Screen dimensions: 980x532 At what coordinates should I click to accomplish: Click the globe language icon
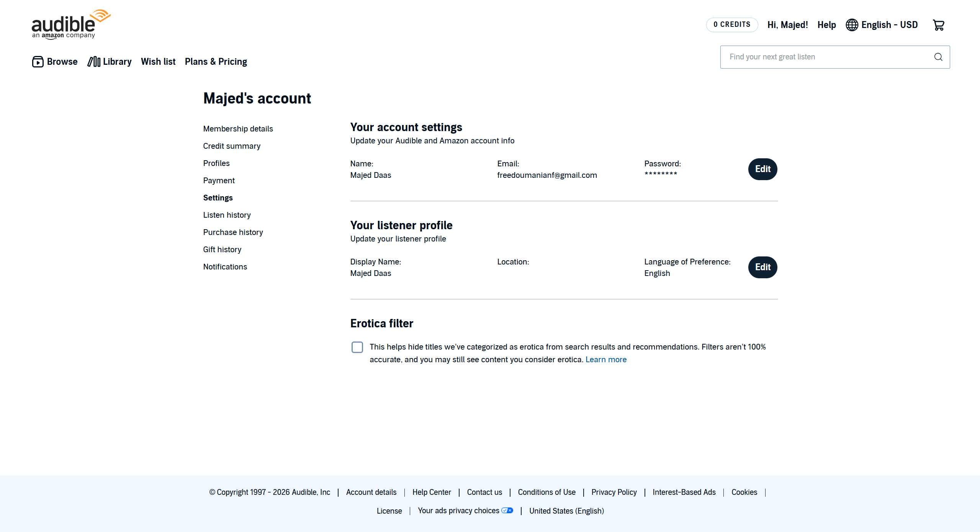(x=852, y=25)
